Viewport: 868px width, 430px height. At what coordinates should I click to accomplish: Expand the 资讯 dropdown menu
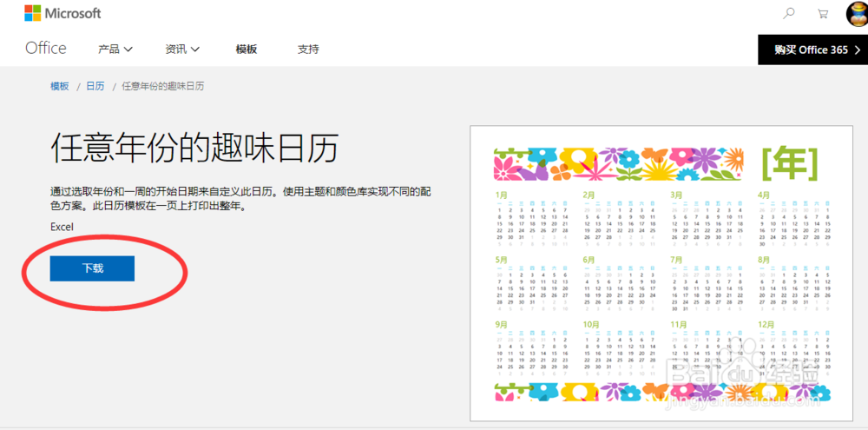click(x=182, y=50)
